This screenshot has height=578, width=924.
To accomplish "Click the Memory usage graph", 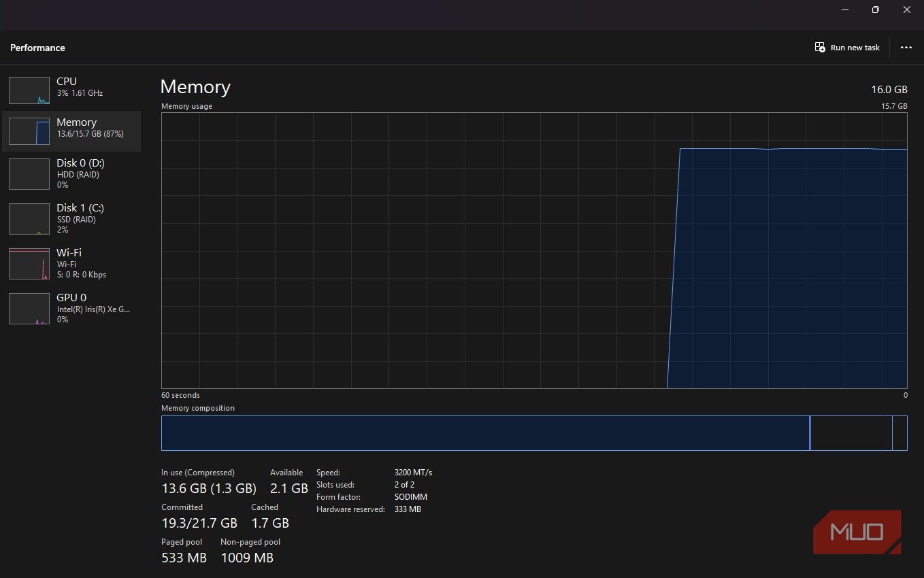I will point(534,250).
